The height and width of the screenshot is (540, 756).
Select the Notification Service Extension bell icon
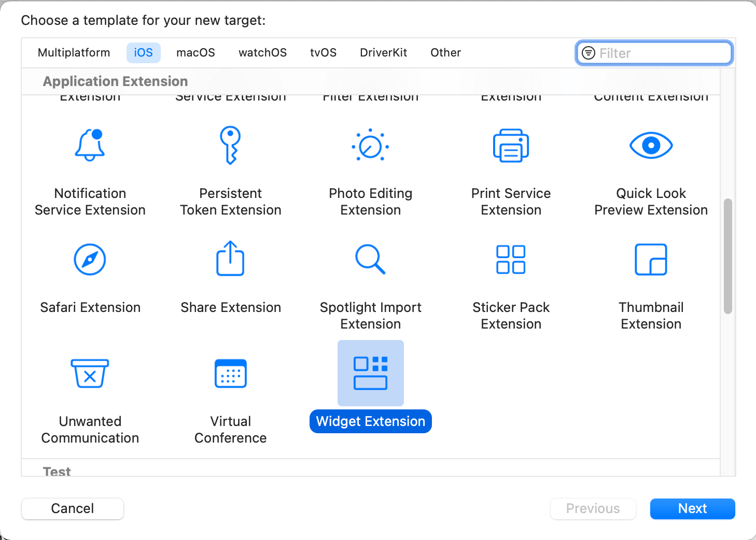90,146
